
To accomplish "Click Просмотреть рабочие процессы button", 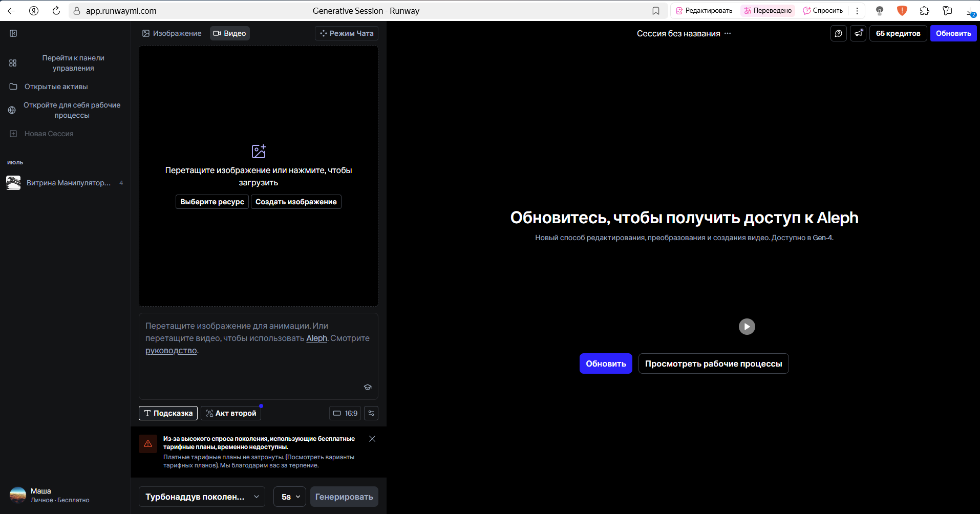I will 713,363.
